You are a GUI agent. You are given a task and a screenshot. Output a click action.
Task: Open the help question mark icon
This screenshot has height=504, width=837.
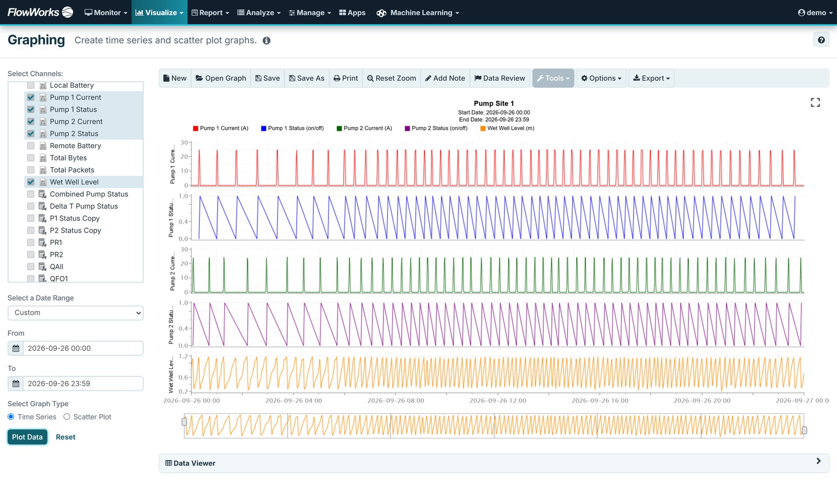pyautogui.click(x=821, y=40)
